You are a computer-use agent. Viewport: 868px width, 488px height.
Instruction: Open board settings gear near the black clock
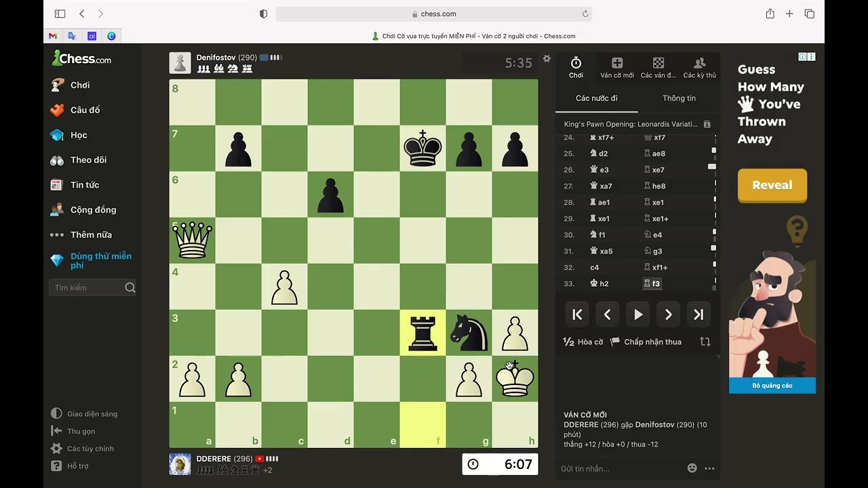[547, 59]
